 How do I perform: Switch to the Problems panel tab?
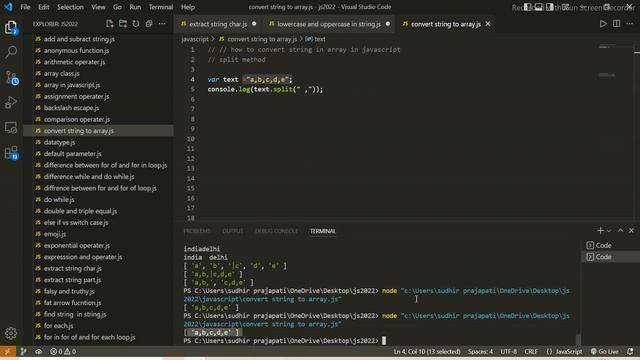(x=197, y=231)
